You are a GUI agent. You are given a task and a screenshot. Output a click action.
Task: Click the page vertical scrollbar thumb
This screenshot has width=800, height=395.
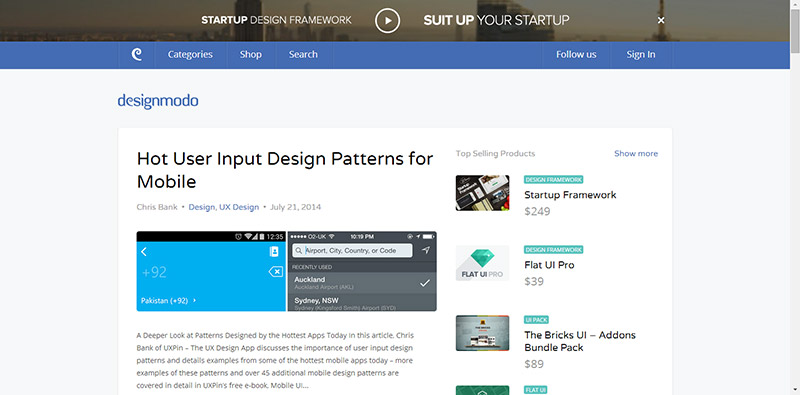click(x=795, y=31)
